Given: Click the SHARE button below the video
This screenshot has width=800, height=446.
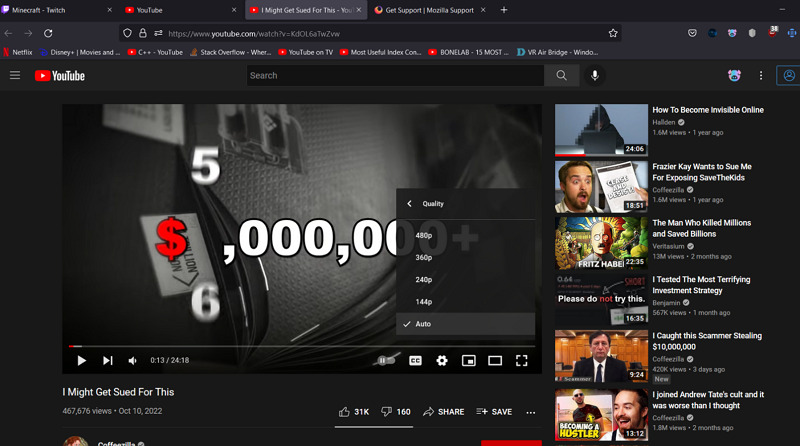Looking at the screenshot, I should pos(443,411).
